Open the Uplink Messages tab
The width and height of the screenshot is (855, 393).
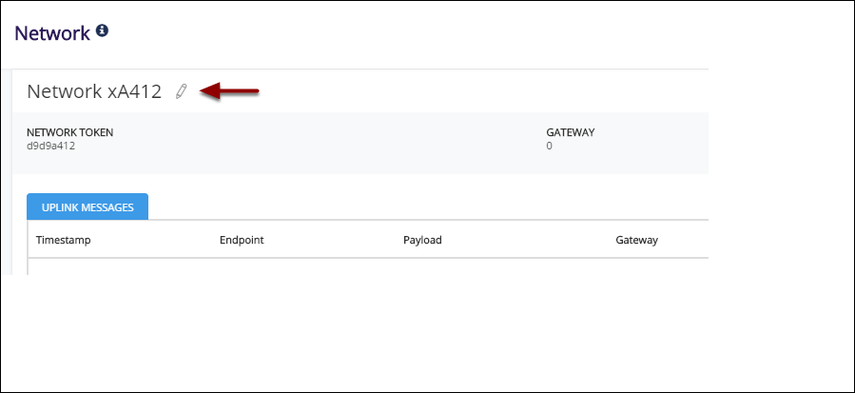tap(87, 207)
